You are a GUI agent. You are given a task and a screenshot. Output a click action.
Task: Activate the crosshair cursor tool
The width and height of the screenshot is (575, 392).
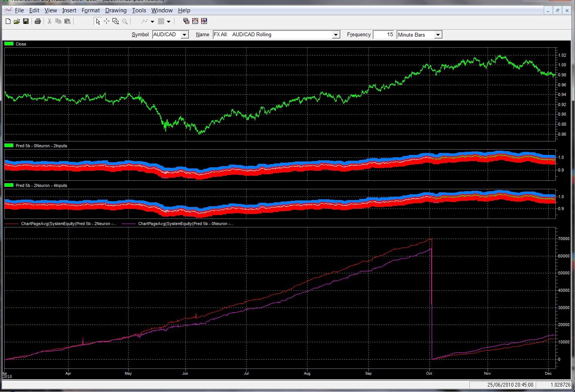pyautogui.click(x=107, y=22)
